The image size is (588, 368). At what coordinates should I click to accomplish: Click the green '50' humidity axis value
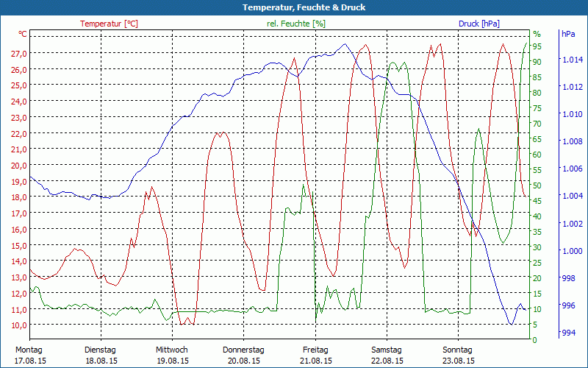pos(537,185)
